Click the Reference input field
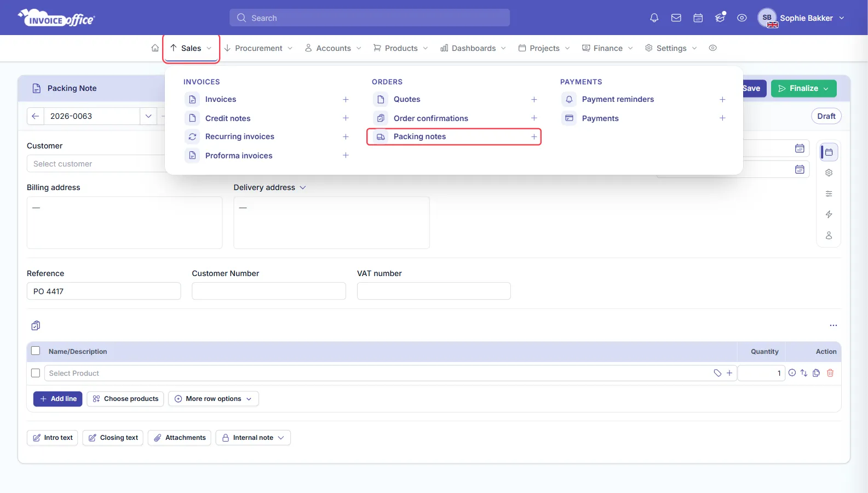Viewport: 868px width, 493px height. click(104, 291)
